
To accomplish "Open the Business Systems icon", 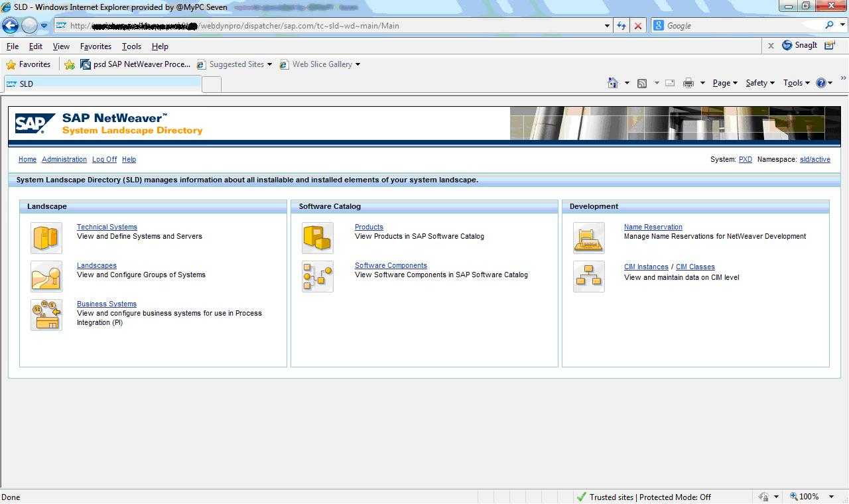I will 46,315.
